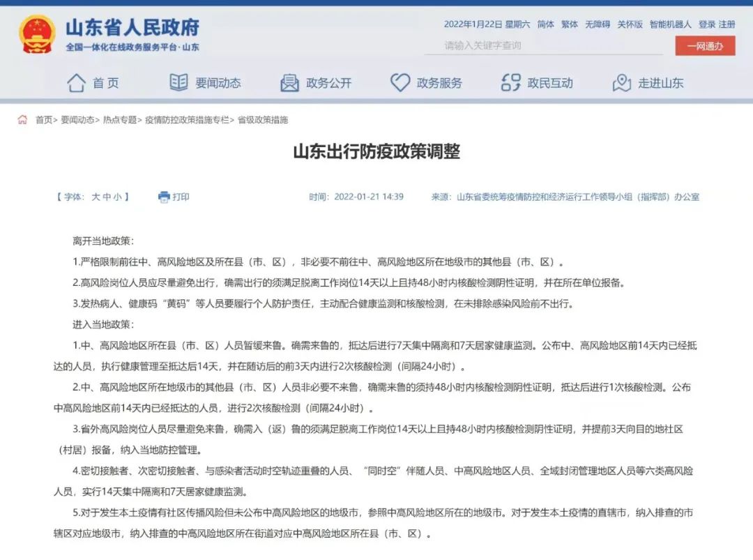Click the line starting 1.严格限制前往中、高风险地区
Image resolution: width=753 pixels, height=560 pixels.
pos(319,262)
